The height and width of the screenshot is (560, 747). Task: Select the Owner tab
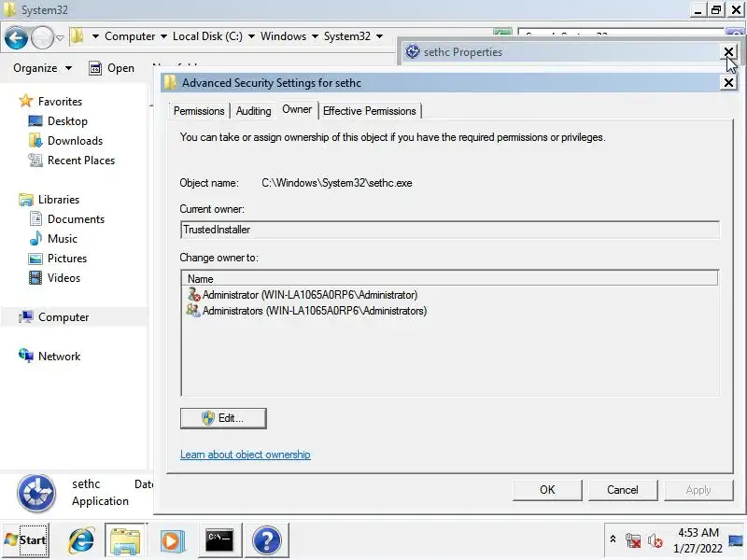(x=297, y=109)
